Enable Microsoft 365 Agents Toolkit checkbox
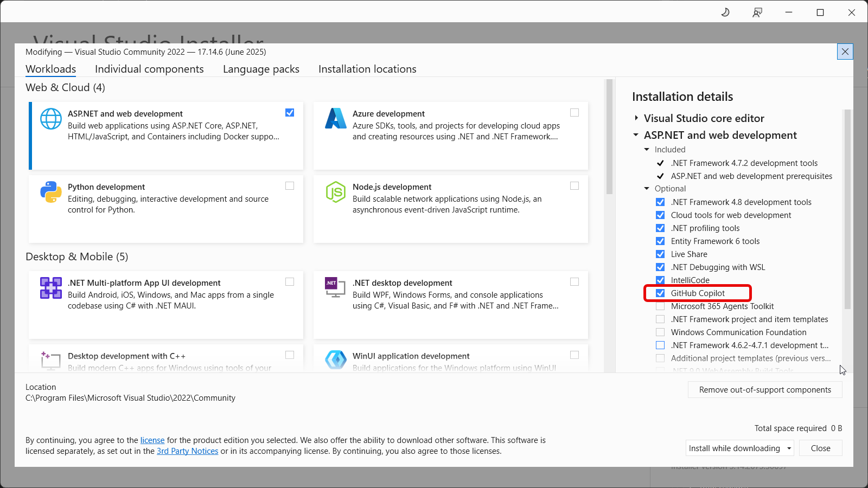This screenshot has height=488, width=868. pos(660,306)
